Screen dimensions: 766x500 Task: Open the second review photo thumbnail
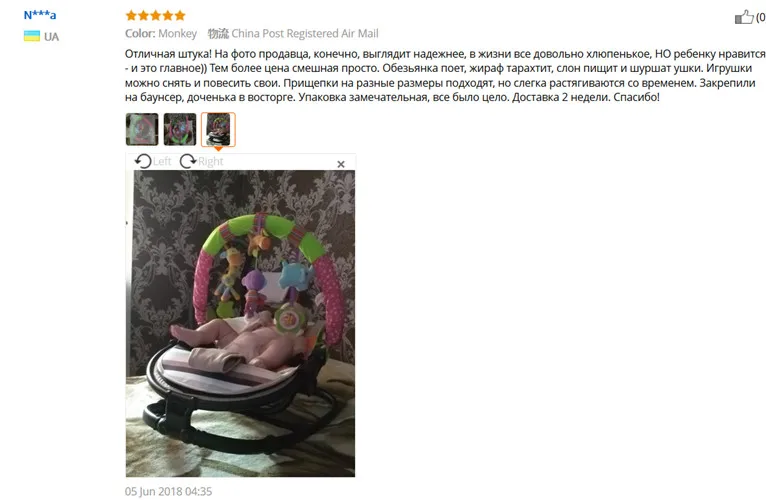click(180, 129)
